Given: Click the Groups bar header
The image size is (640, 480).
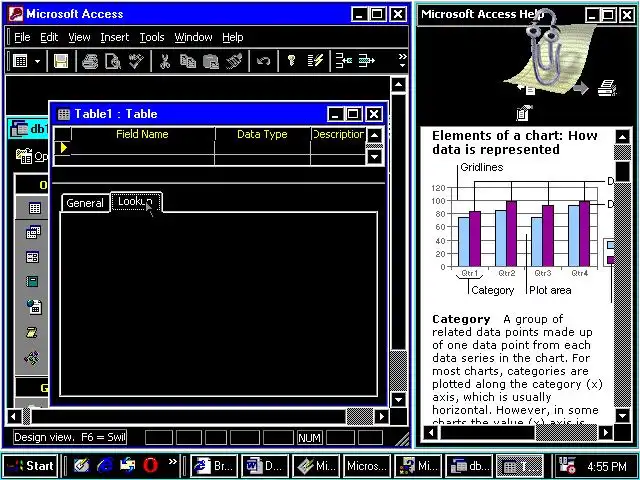Looking at the screenshot, I should click(x=32, y=387).
